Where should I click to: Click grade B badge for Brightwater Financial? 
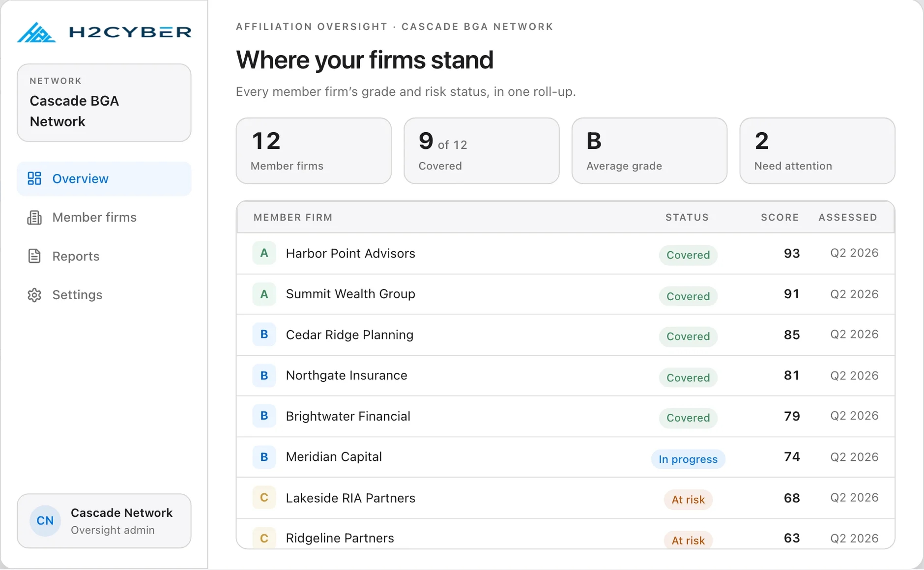pos(264,416)
